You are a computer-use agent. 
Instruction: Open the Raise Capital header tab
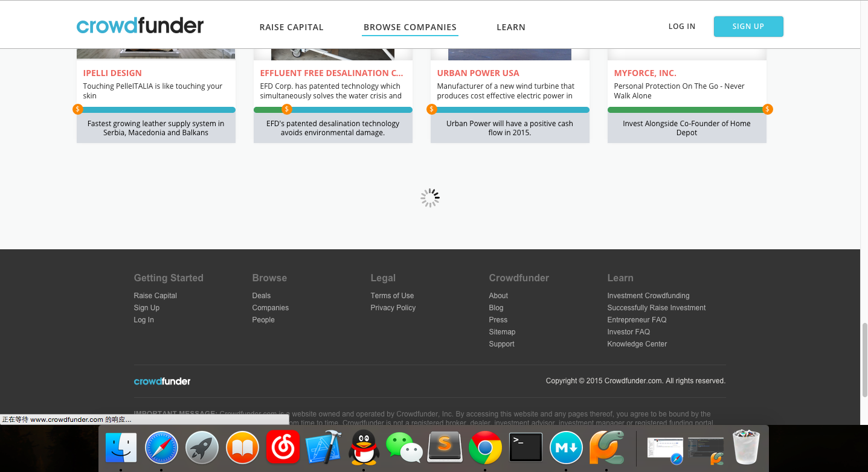292,27
